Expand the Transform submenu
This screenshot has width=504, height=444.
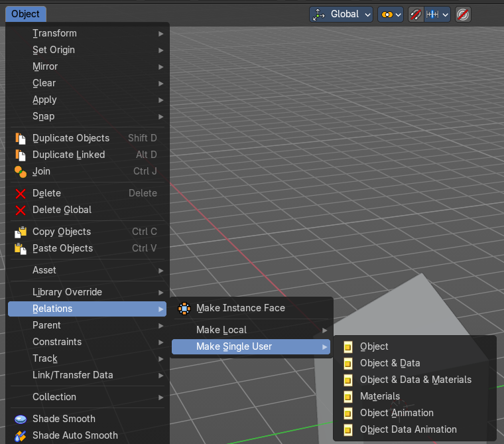coord(87,33)
